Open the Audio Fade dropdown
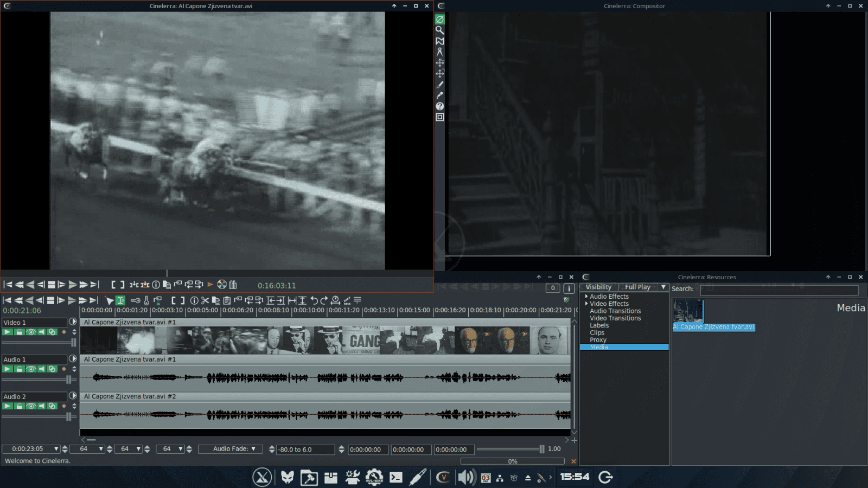The width and height of the screenshot is (868, 488). (230, 449)
